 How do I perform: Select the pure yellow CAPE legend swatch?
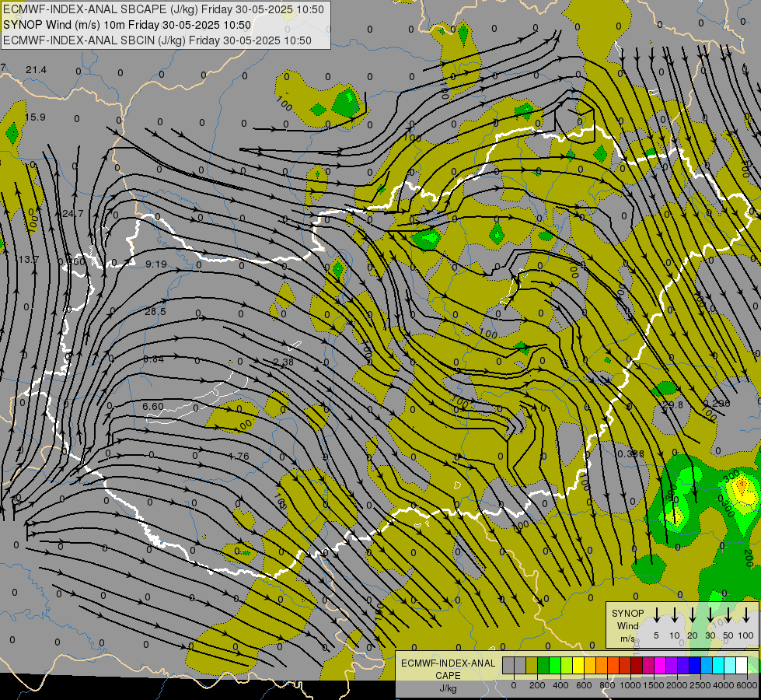coord(578,665)
